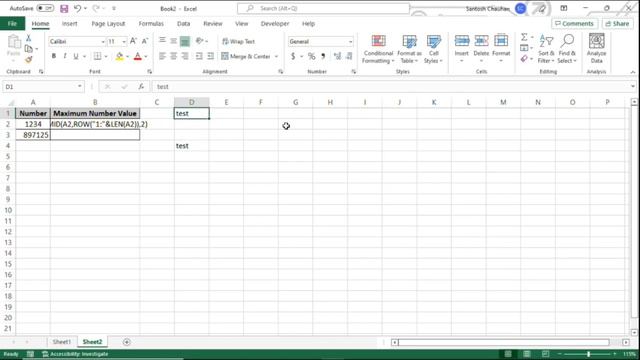The height and width of the screenshot is (360, 640).
Task: Click the Delete cells button
Action: [x=481, y=49]
